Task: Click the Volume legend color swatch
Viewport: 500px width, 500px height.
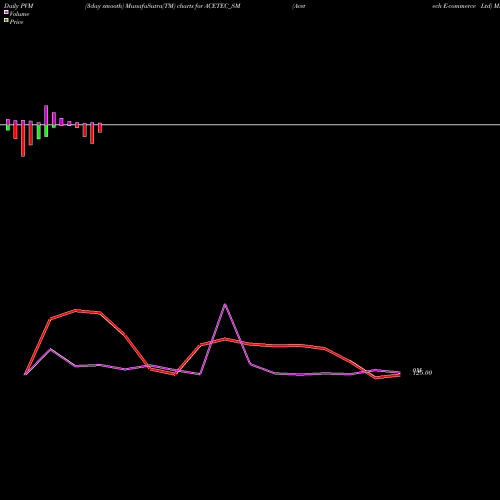Action: point(6,12)
